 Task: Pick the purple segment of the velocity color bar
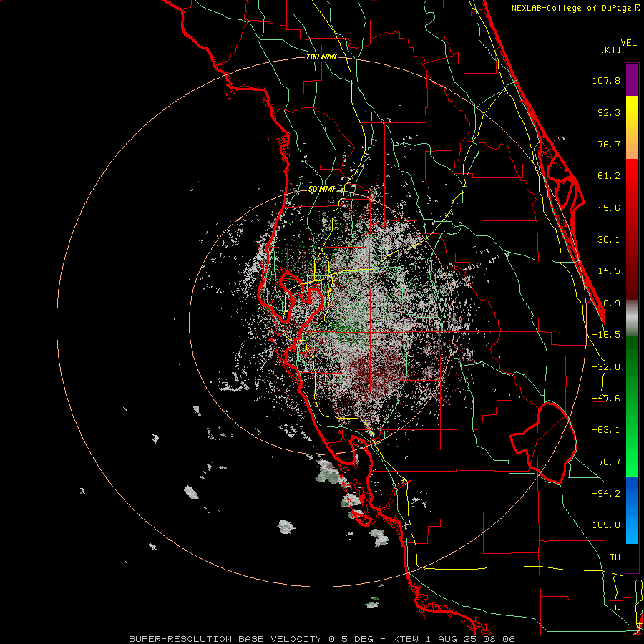[632, 79]
